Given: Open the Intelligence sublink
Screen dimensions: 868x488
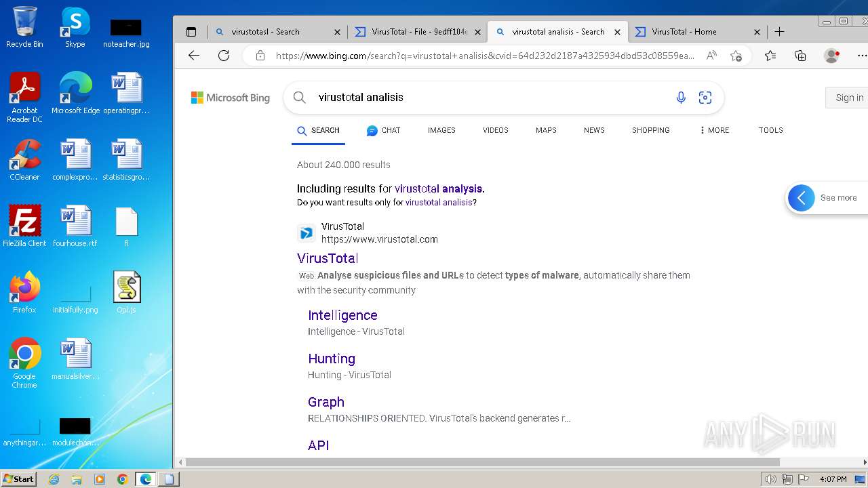Looking at the screenshot, I should point(342,315).
